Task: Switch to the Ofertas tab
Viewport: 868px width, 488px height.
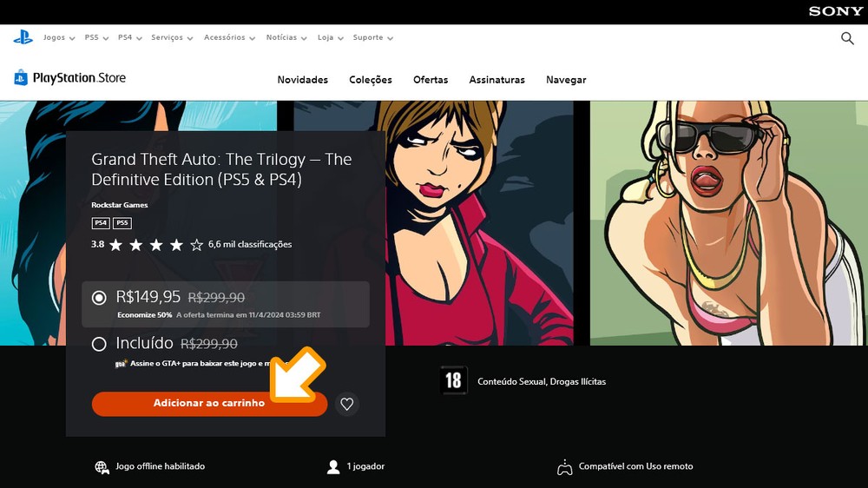Action: tap(431, 80)
